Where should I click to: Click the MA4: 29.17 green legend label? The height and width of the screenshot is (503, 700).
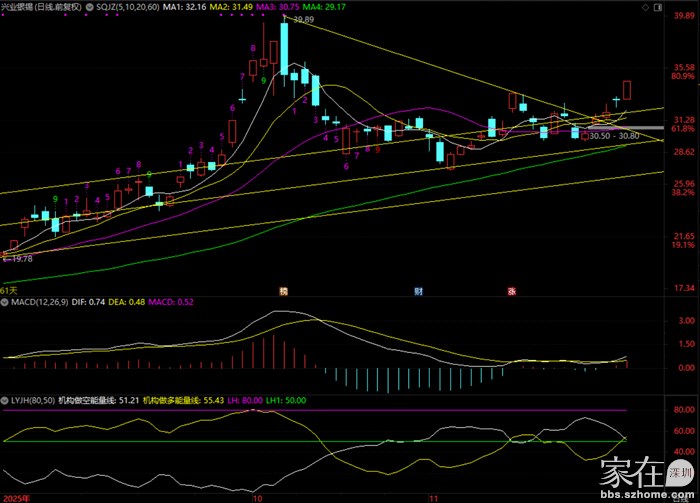pos(326,7)
